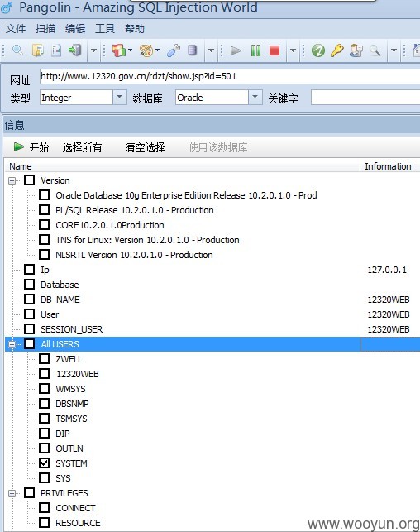This screenshot has height=532, width=420.
Task: Click the gold key icon
Action: pyautogui.click(x=337, y=50)
